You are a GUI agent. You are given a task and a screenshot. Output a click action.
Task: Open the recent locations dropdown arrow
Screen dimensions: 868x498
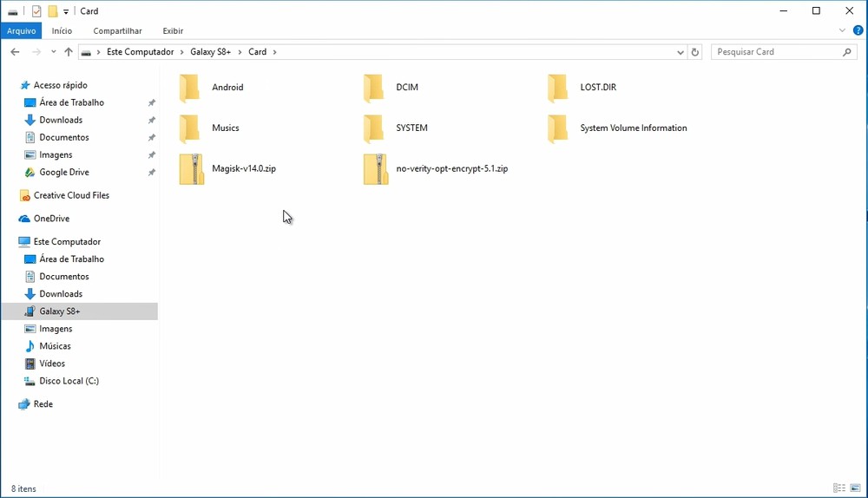point(53,52)
